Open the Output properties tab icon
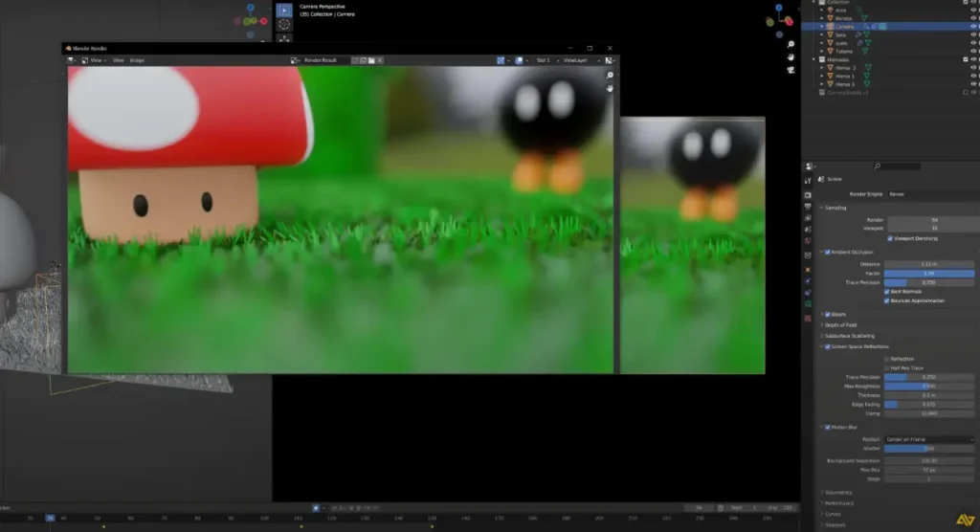980x532 pixels. click(808, 207)
